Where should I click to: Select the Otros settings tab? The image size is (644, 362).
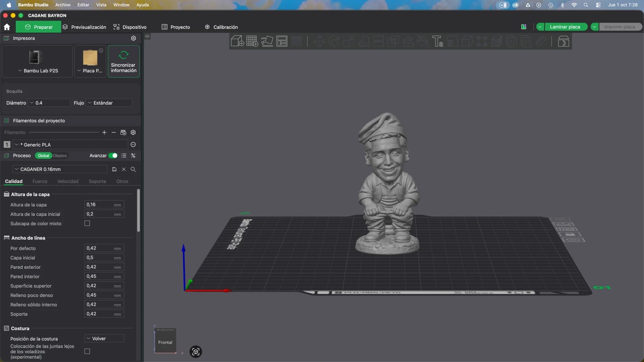coord(122,181)
